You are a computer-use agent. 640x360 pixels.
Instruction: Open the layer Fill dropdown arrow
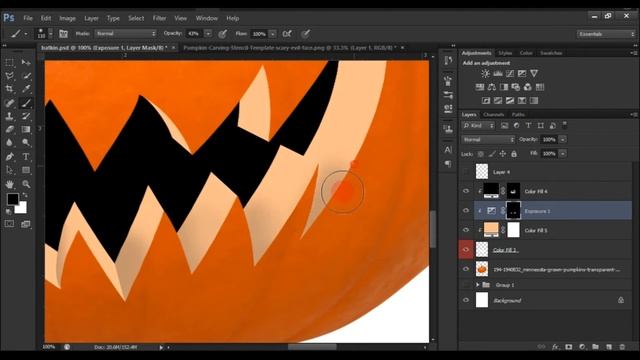(562, 154)
